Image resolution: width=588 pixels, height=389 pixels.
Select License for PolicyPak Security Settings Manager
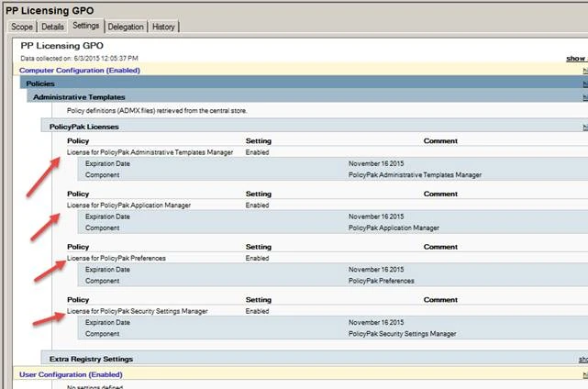[x=137, y=311]
